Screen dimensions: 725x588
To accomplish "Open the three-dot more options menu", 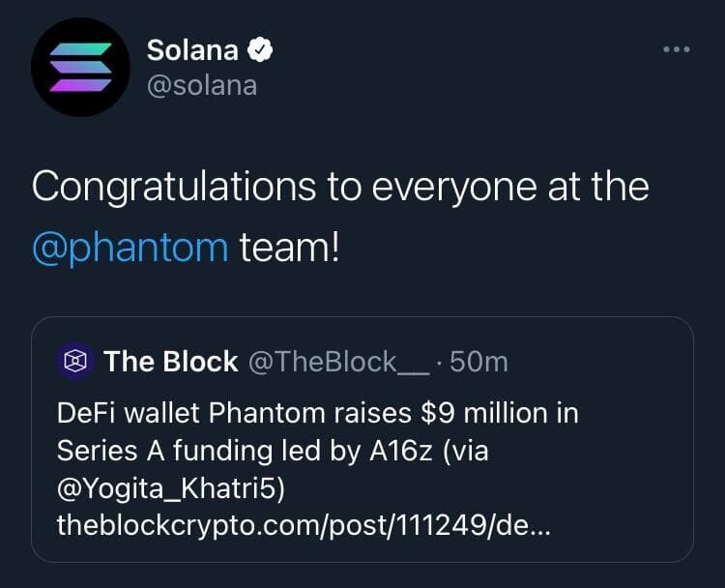I will [676, 49].
